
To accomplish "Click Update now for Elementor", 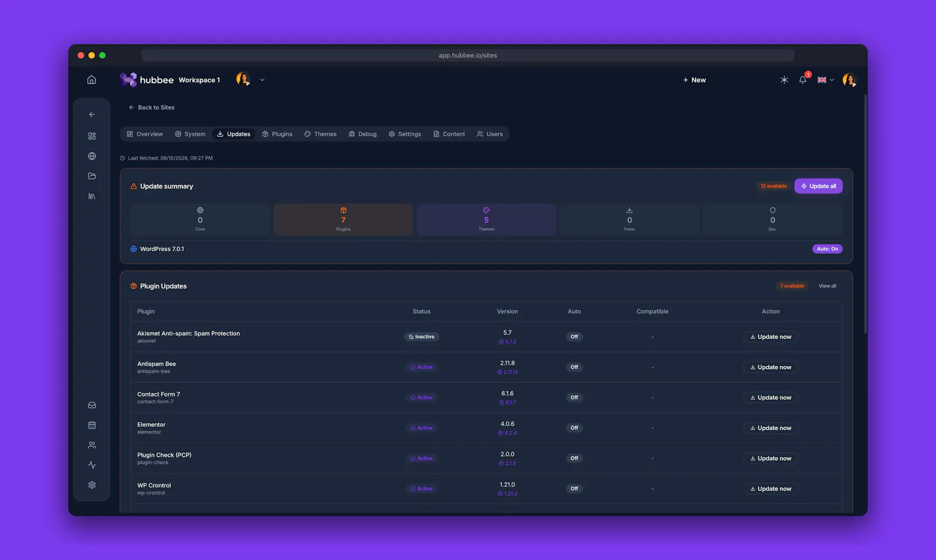I will coord(770,428).
